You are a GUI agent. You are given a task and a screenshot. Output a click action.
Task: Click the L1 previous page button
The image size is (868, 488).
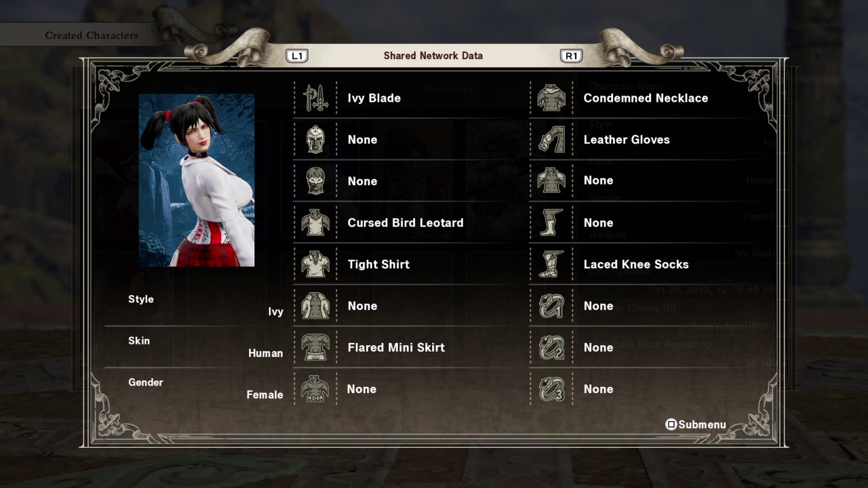pos(297,56)
